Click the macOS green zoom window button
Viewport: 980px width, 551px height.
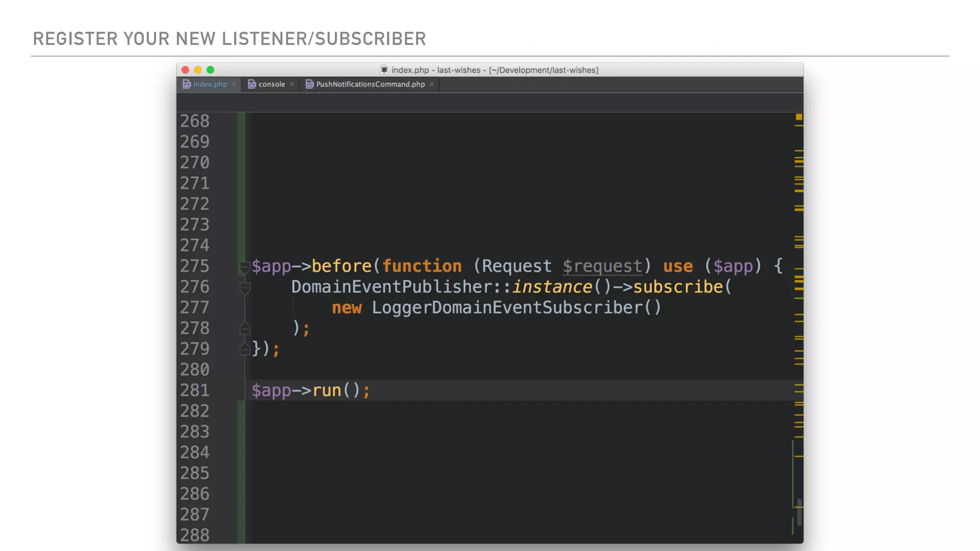(x=211, y=70)
